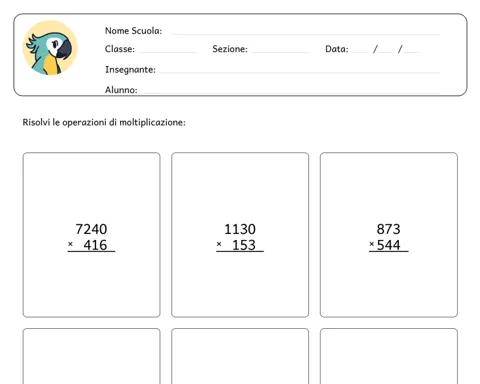Viewport: 480px width, 384px height.
Task: Click the empty bottom-left exercise box
Action: (x=91, y=356)
